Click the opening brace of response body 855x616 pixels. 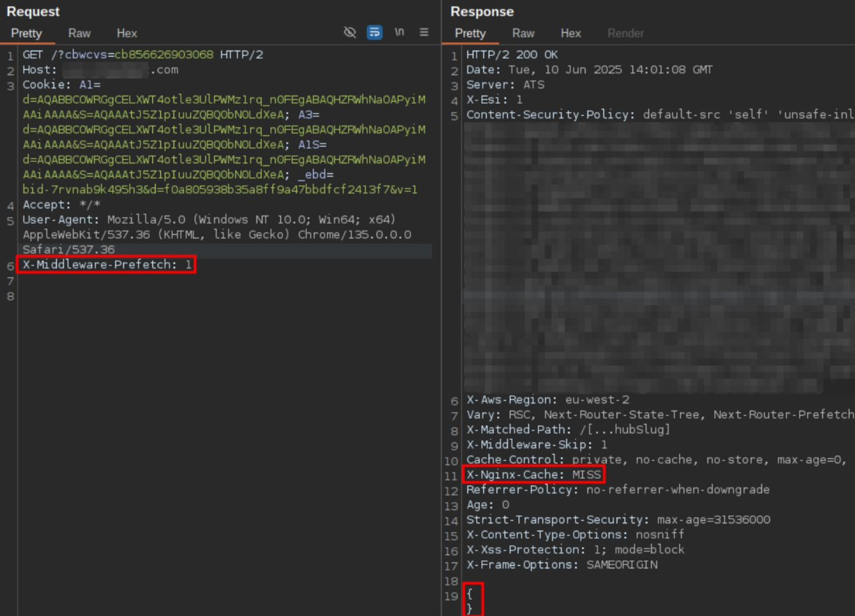469,594
